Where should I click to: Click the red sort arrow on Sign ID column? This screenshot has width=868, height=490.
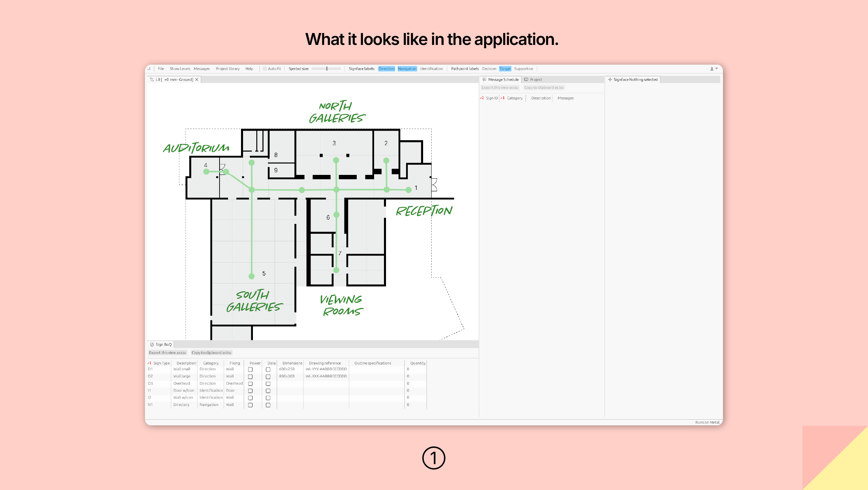[482, 98]
